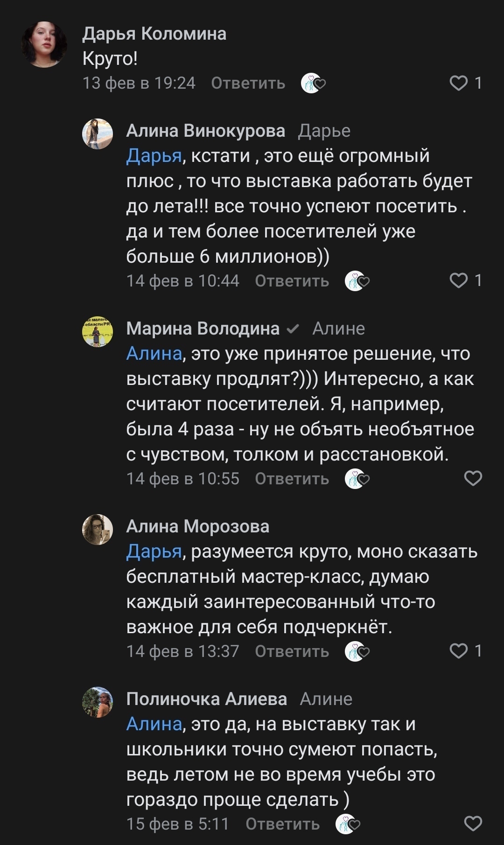Open the Марина Володина name link

click(203, 328)
